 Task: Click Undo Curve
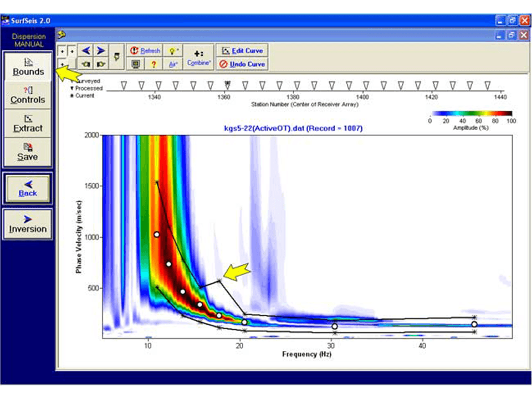pos(242,64)
